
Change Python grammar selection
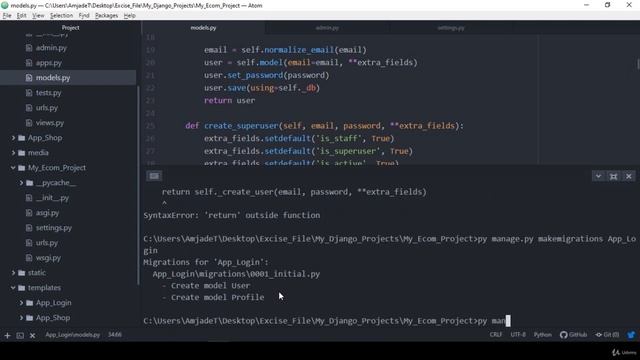click(542, 335)
